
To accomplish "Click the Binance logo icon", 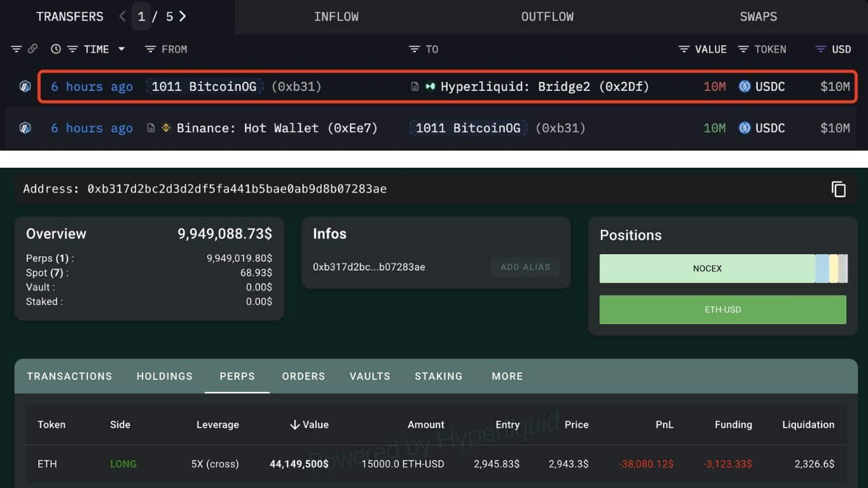I will (166, 128).
